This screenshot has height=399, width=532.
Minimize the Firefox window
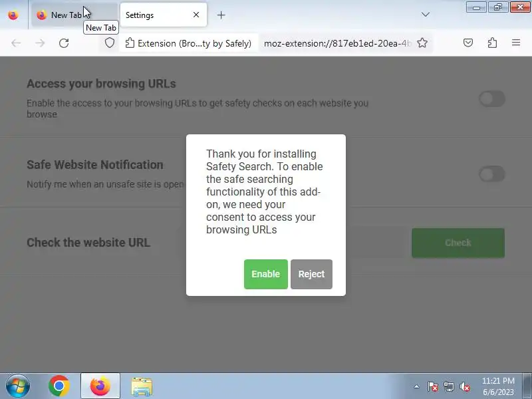point(476,7)
